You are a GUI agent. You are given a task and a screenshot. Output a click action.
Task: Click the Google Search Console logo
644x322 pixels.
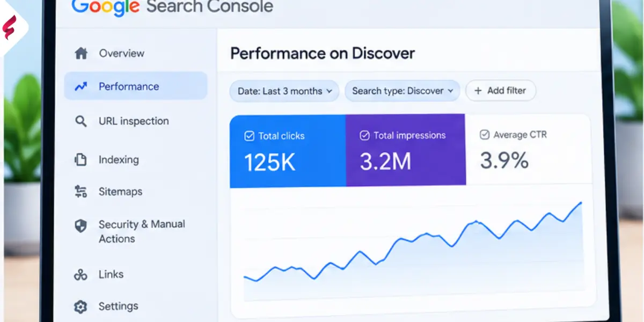click(172, 6)
